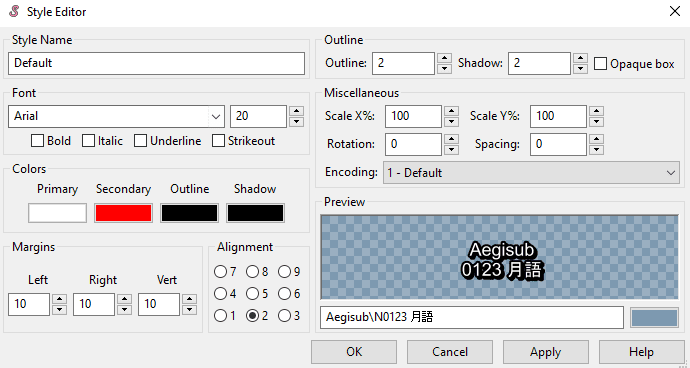Focus the Style Name text field
Screen dimensions: 690x368
pyautogui.click(x=156, y=63)
